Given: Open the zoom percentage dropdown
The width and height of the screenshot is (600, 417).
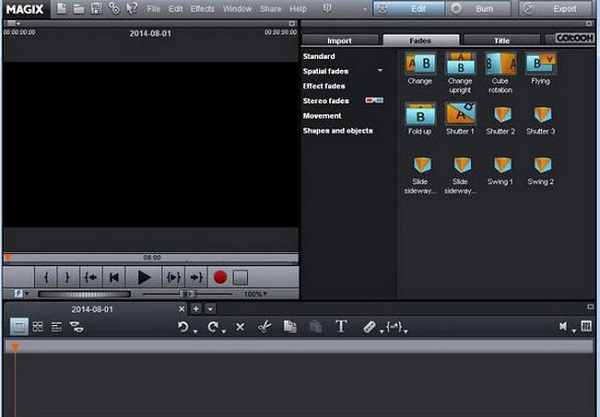Looking at the screenshot, I should point(265,294).
